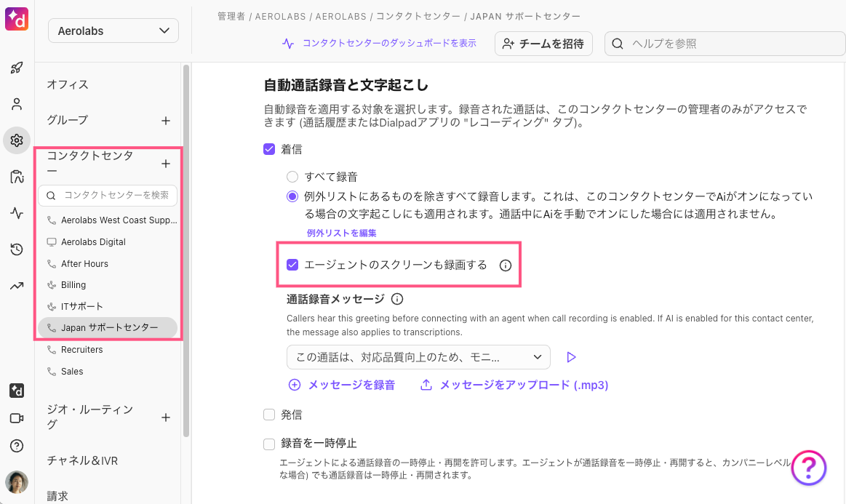Screen dimensions: 846x504
Task: Select Japan サポートセンター contact center
Action: [x=108, y=327]
